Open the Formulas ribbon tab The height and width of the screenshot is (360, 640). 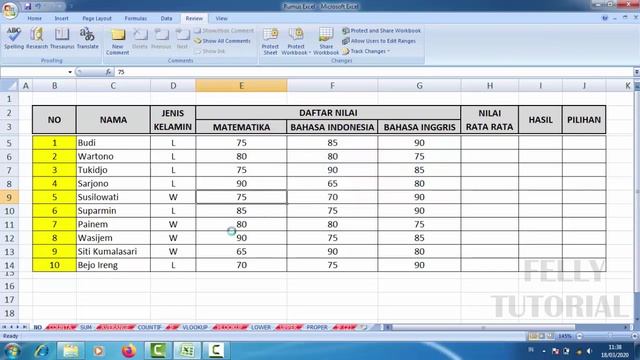coord(136,18)
